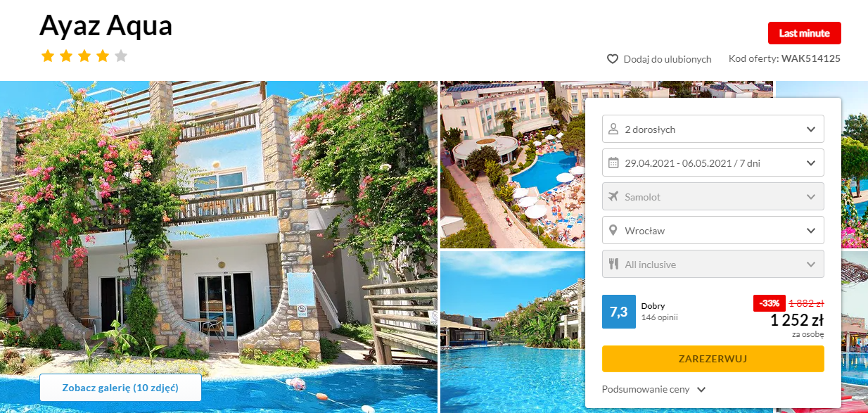This screenshot has width=868, height=413.
Task: Expand the Wrocław departure city dropdown
Action: (x=713, y=230)
